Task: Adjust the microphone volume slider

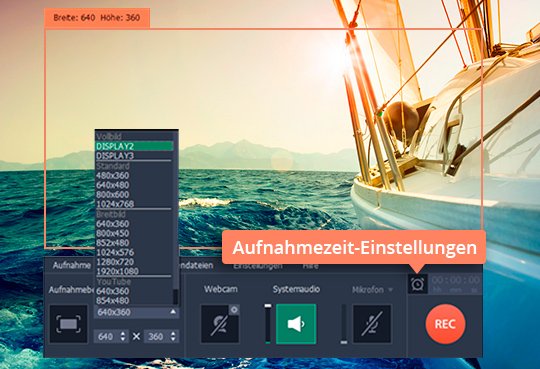Action: (x=344, y=324)
